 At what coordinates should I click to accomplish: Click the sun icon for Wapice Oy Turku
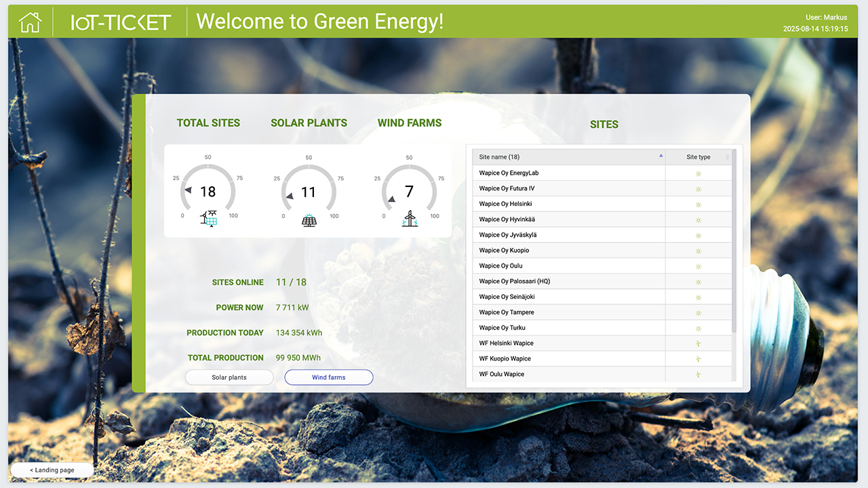click(698, 329)
